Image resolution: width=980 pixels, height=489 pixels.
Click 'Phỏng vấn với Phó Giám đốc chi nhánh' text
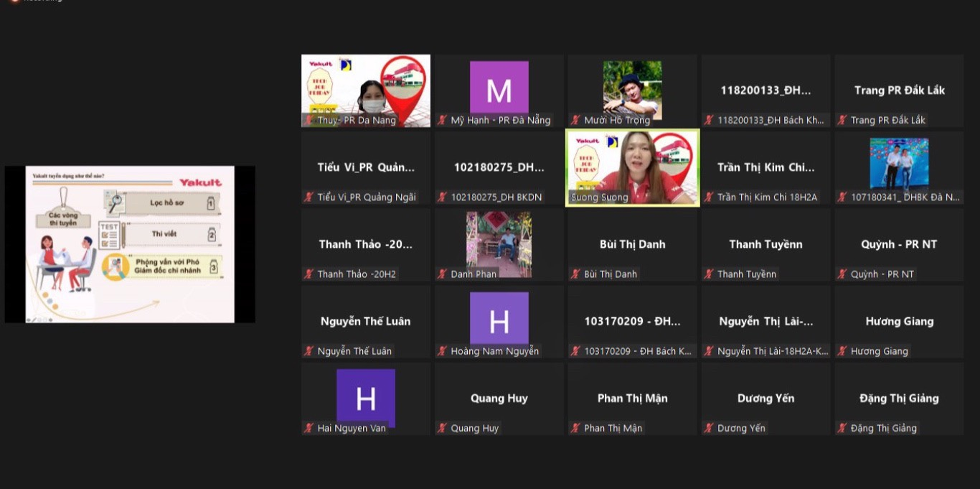click(x=167, y=266)
